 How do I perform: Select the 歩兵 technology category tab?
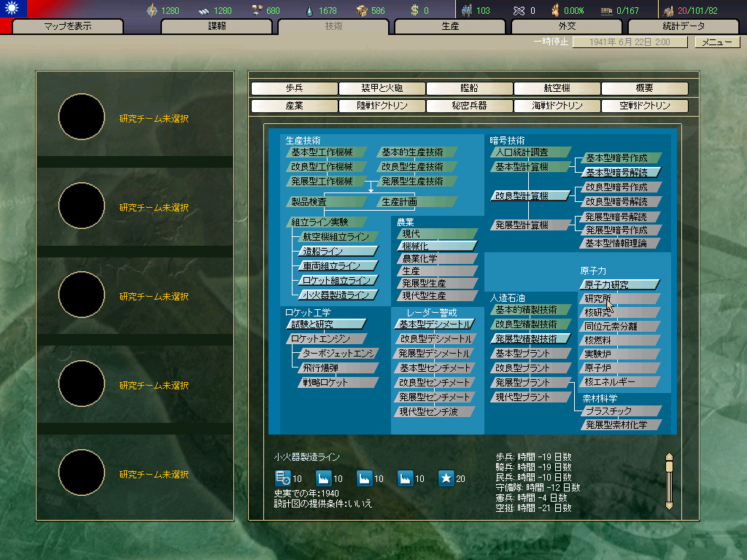295,88
